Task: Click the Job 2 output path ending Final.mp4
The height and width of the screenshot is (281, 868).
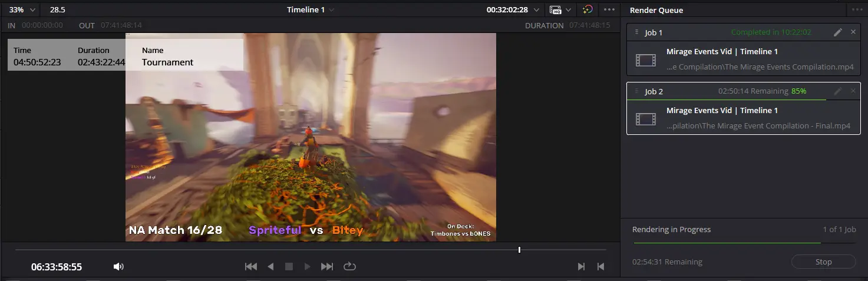Action: pos(758,125)
